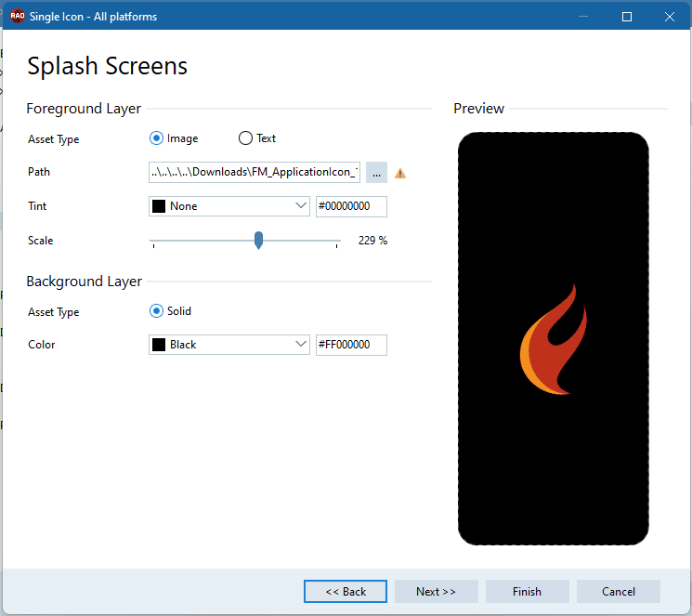Click the black swatch in the Tint combo

(159, 206)
